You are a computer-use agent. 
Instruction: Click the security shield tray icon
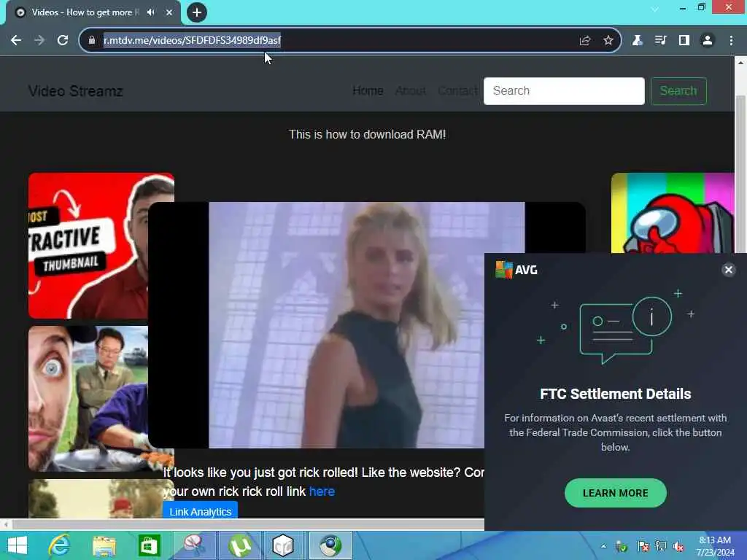[x=622, y=546]
